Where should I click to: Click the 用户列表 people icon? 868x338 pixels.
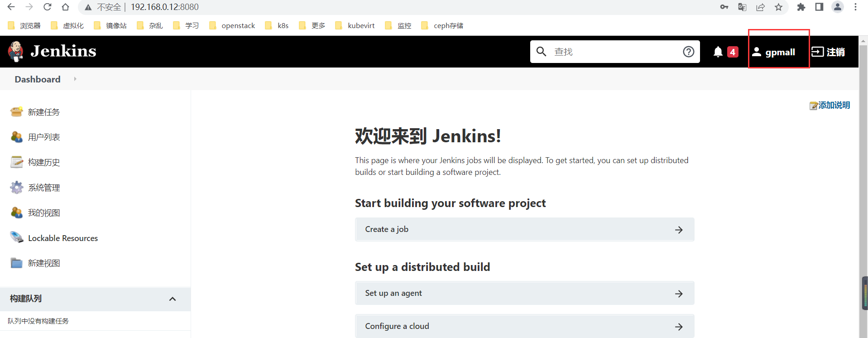point(17,137)
